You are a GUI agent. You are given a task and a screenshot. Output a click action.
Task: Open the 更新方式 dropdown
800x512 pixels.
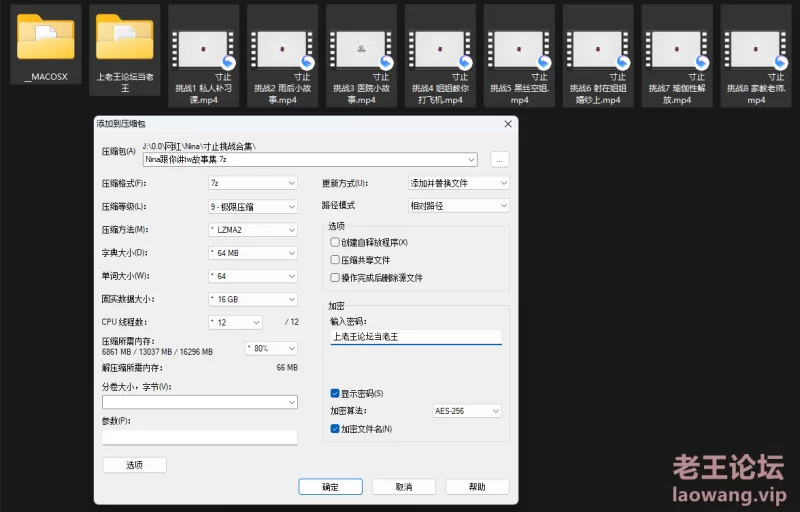[459, 183]
